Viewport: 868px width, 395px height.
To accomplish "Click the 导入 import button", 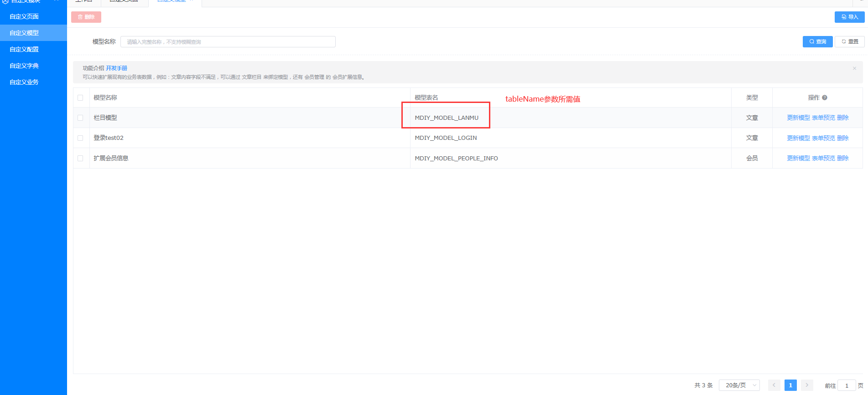I will (x=849, y=17).
